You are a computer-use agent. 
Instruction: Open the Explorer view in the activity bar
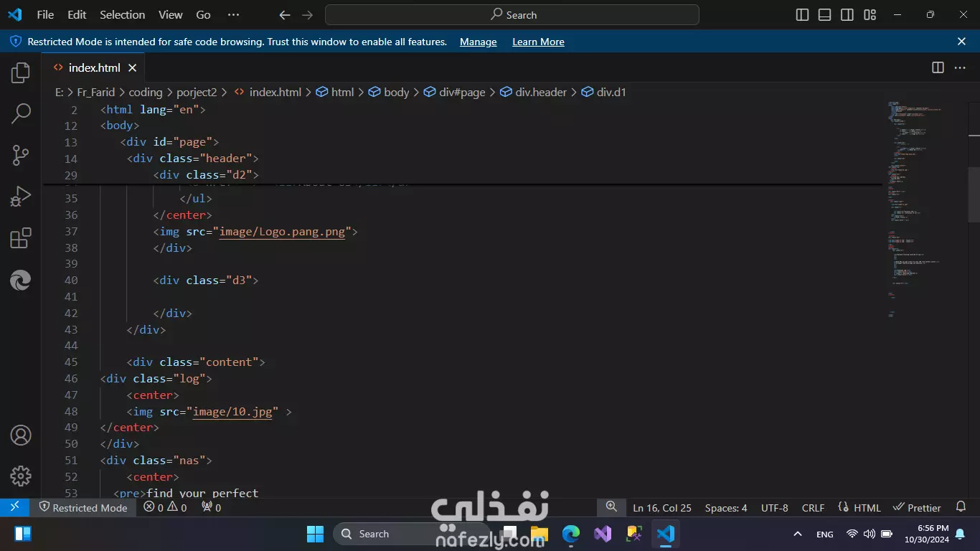pos(21,72)
